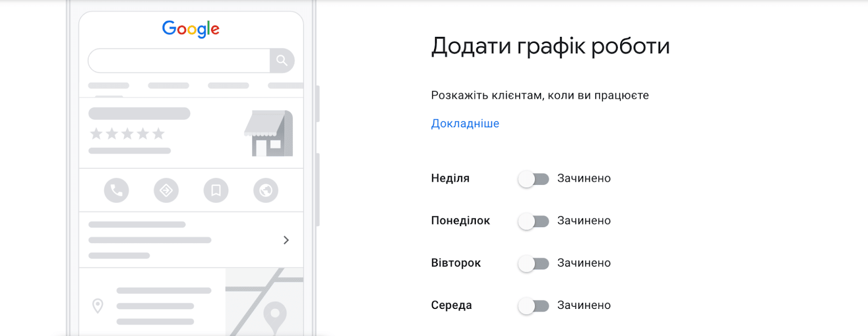Open the Докладніше link

465,124
